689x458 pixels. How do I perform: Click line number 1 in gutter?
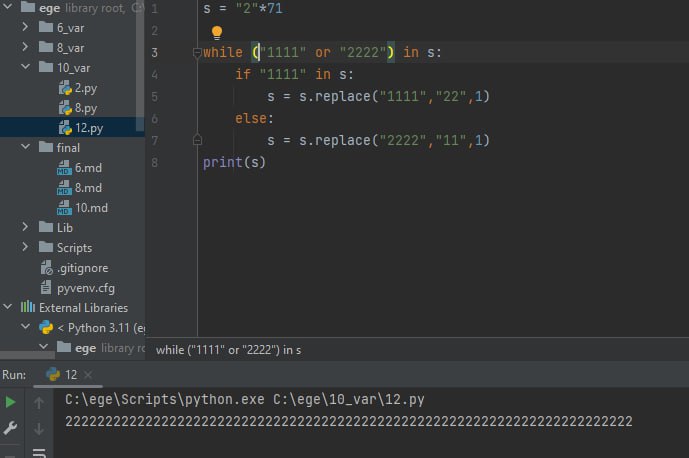point(155,8)
